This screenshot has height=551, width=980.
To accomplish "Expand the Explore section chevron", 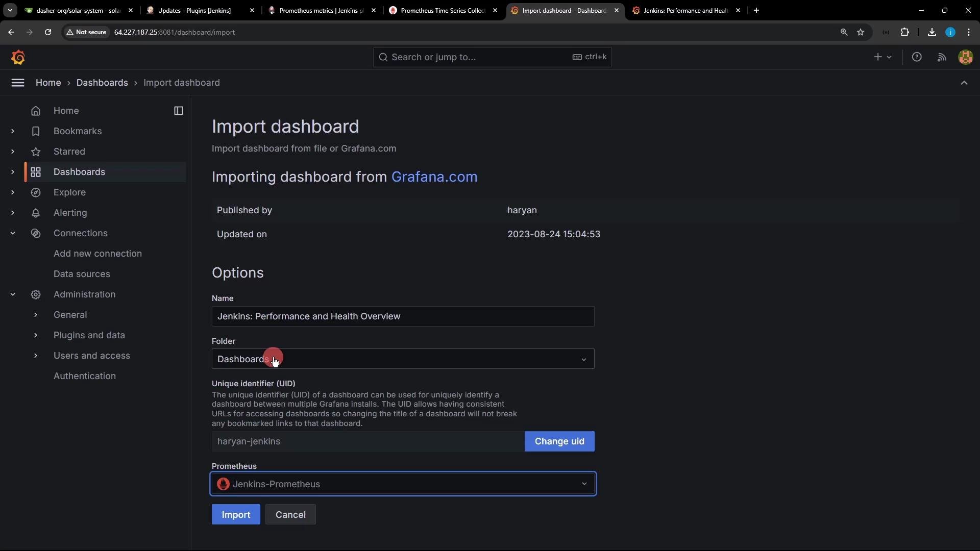I will (13, 192).
